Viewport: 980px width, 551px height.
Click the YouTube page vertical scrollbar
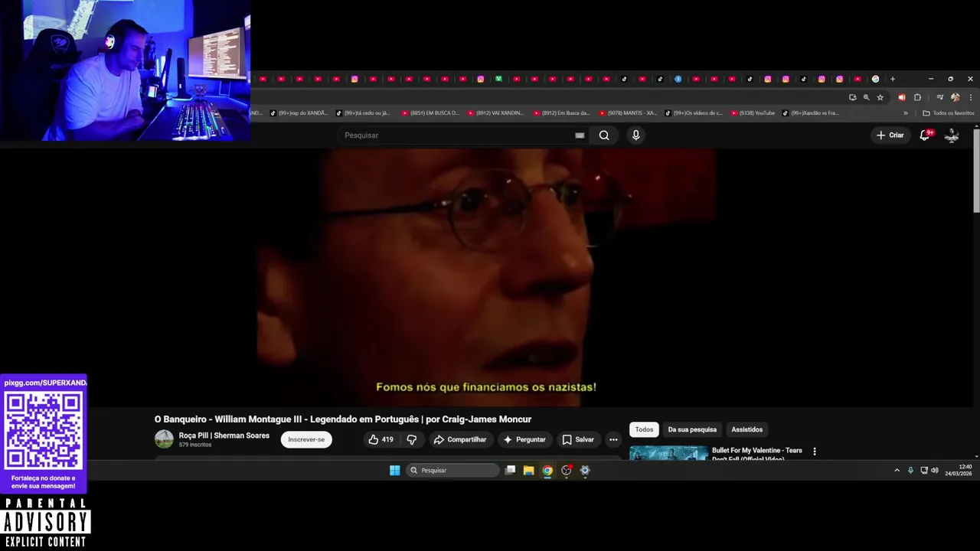click(x=976, y=172)
